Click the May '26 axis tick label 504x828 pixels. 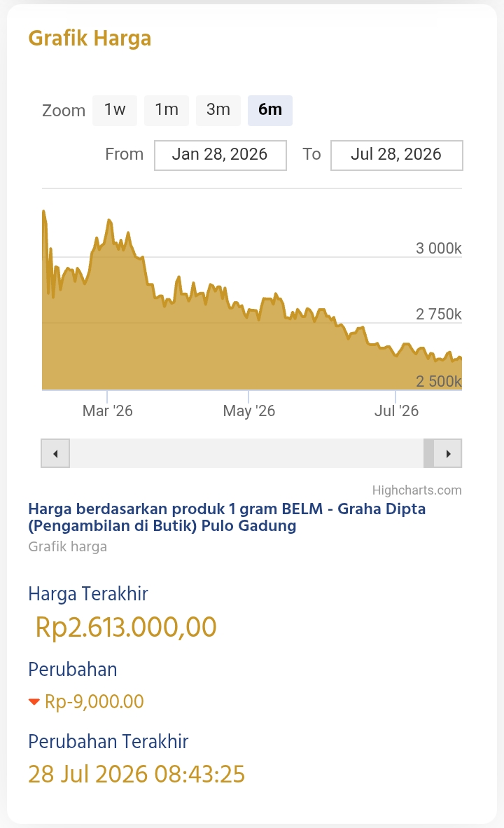(249, 410)
